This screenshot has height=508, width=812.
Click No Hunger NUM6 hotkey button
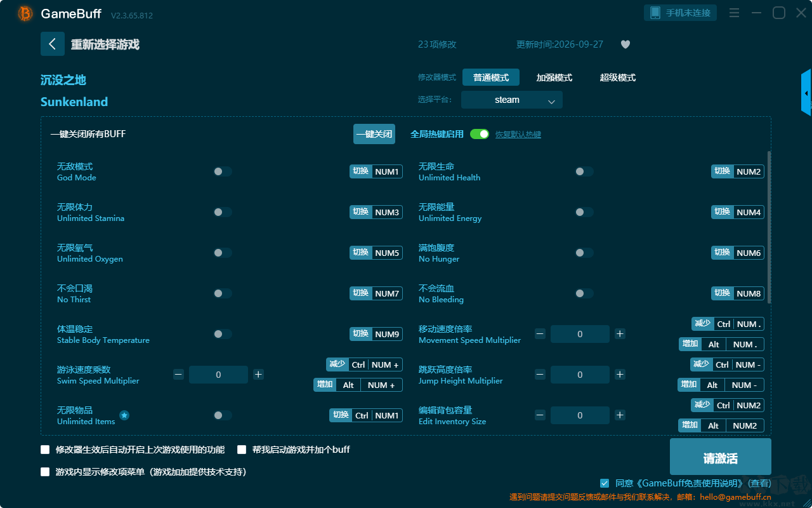click(738, 253)
